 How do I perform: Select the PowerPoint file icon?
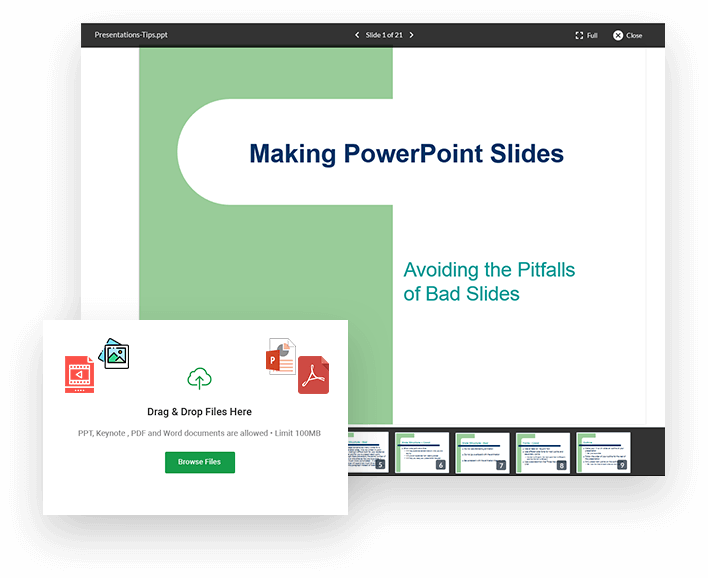tap(280, 357)
